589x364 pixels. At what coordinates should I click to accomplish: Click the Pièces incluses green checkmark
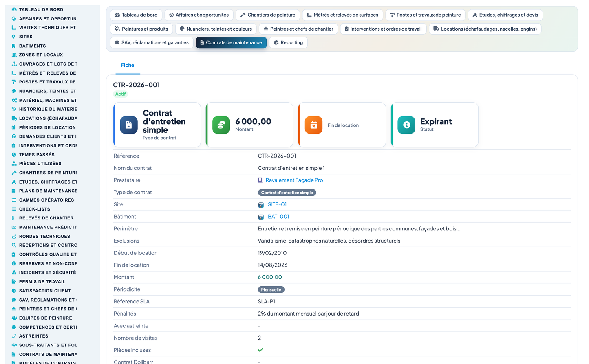pyautogui.click(x=260, y=350)
